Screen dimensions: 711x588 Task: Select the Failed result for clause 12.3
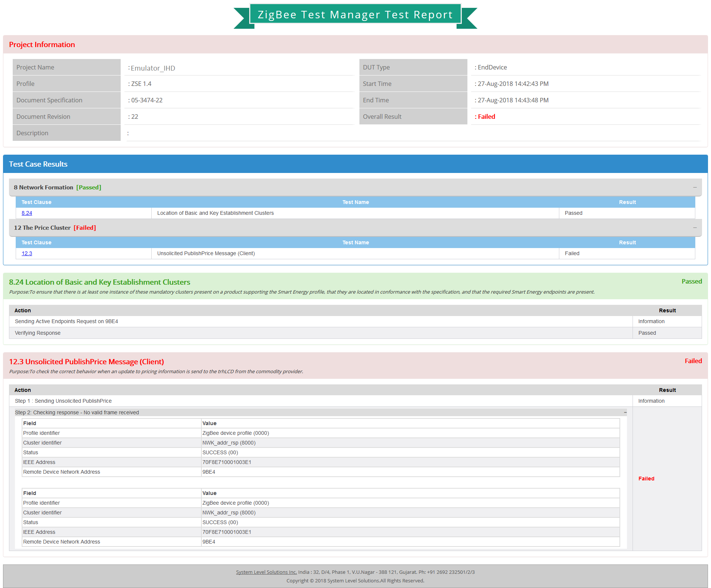click(572, 253)
